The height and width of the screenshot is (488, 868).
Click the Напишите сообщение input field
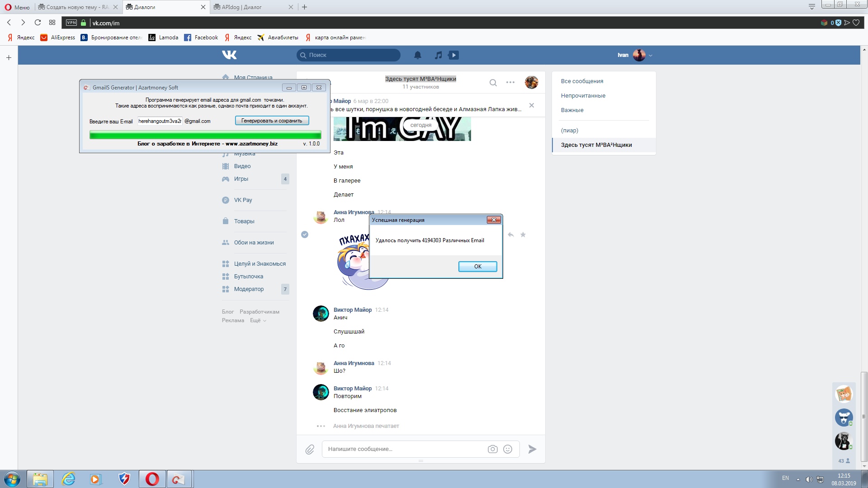405,449
